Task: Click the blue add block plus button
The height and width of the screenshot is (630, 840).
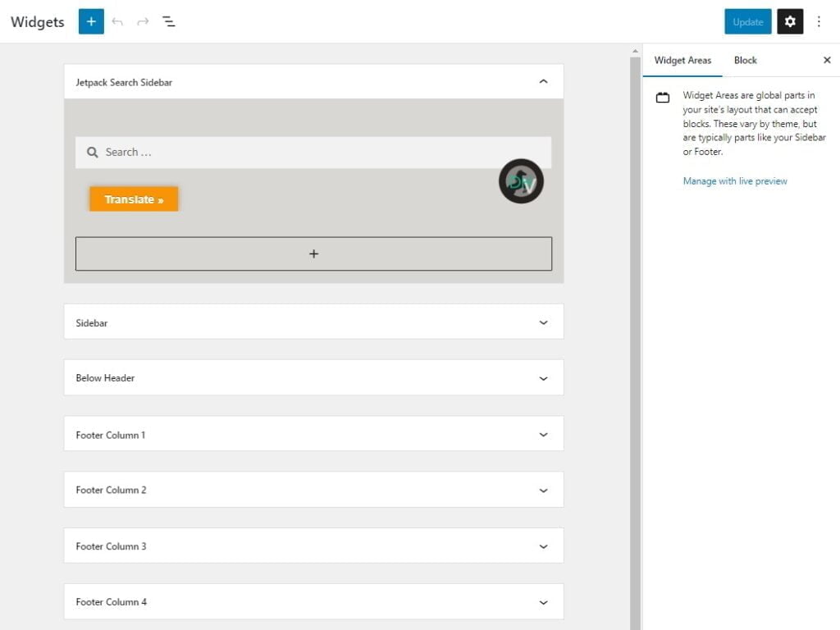Action: click(91, 21)
